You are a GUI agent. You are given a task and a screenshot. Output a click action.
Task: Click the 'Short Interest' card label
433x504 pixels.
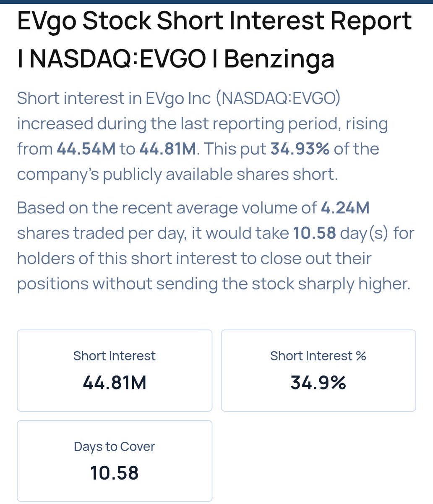[x=115, y=356]
